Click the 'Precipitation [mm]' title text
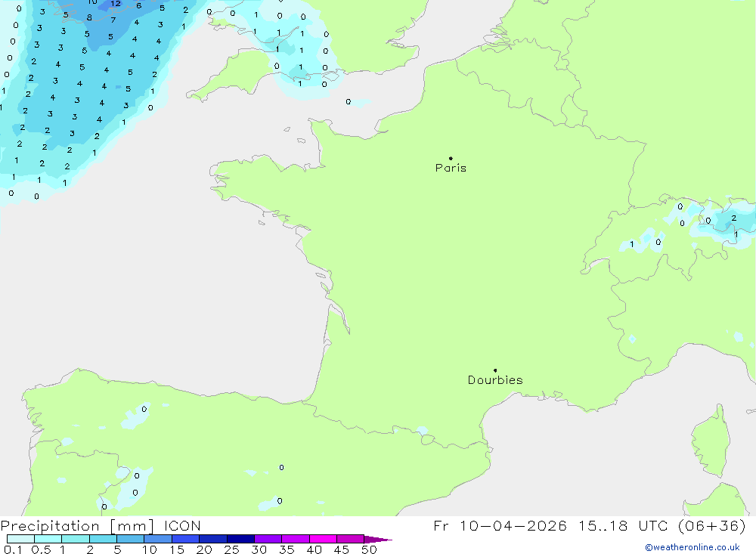This screenshot has width=756, height=554. click(77, 526)
